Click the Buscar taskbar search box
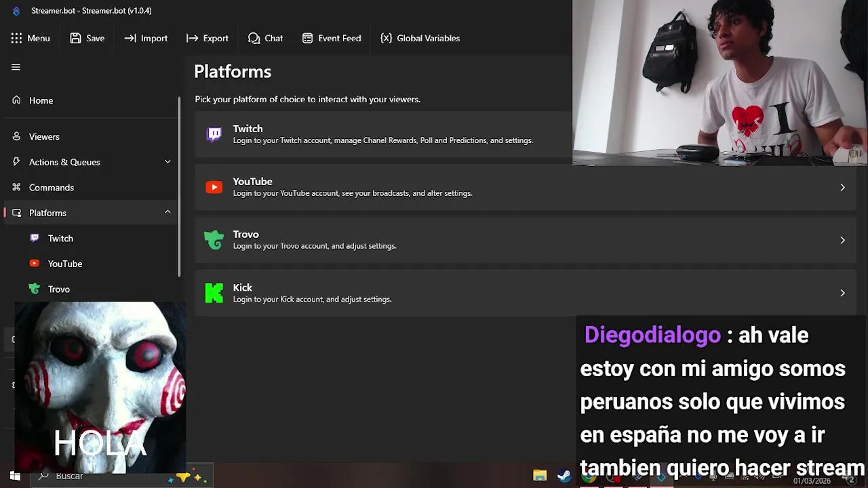 122,476
